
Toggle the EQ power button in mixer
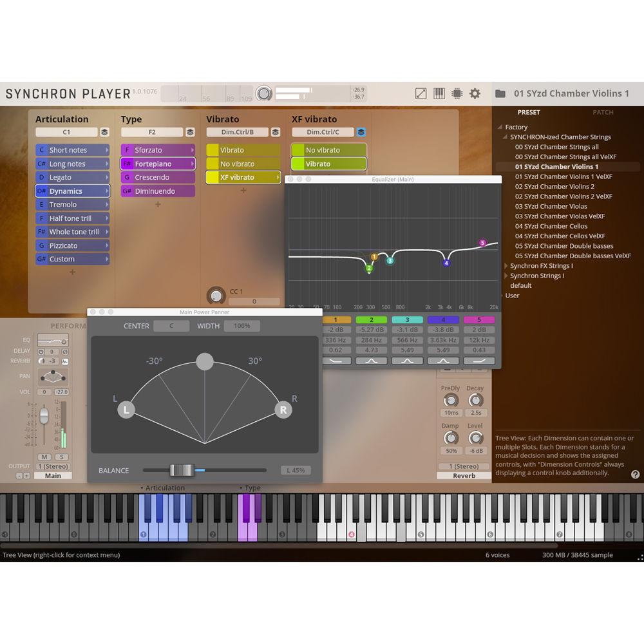click(64, 342)
